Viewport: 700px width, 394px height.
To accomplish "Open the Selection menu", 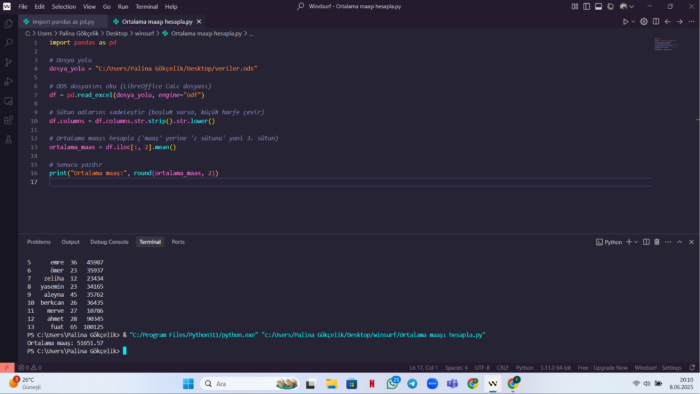I will point(63,7).
